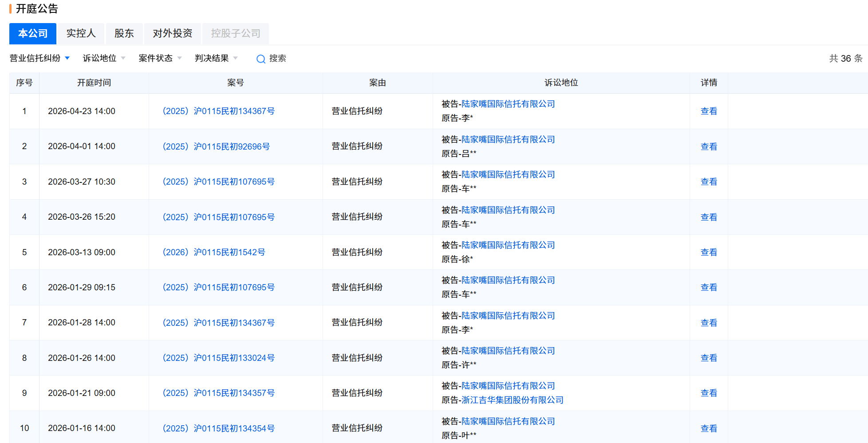Click 查看 for row 3

tap(709, 182)
